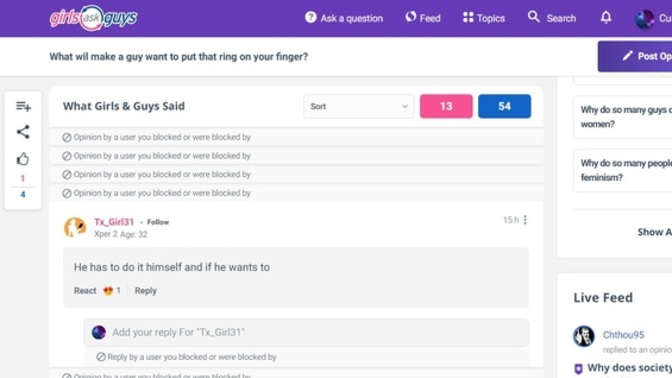
Task: Click the share icon in left sidebar
Action: [x=23, y=132]
